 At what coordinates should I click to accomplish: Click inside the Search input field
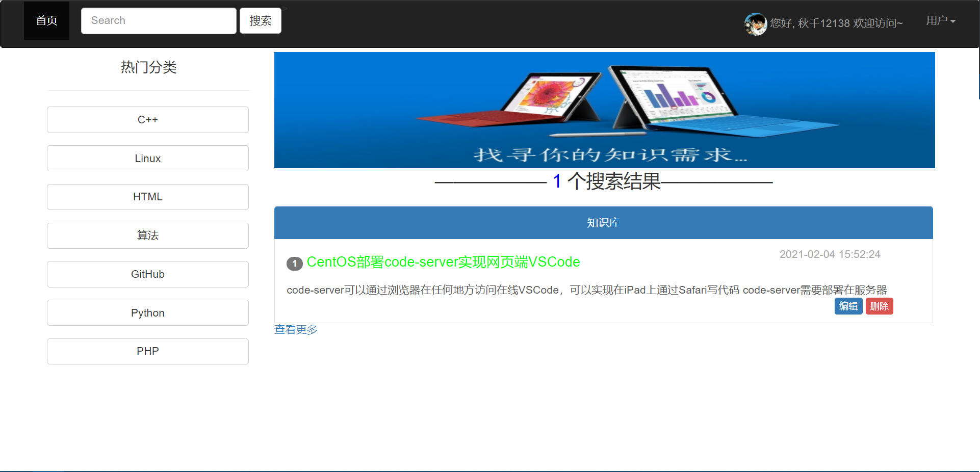point(158,20)
